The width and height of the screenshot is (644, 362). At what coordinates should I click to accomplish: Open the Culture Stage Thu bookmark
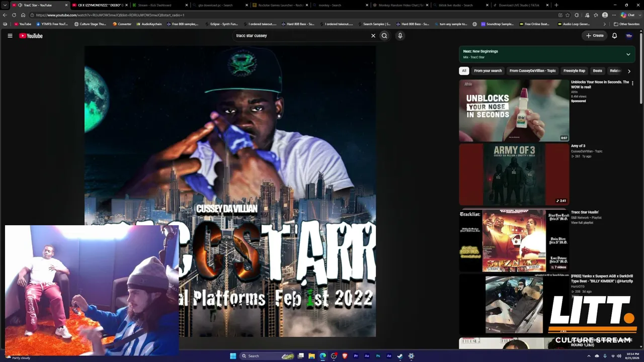click(x=90, y=24)
